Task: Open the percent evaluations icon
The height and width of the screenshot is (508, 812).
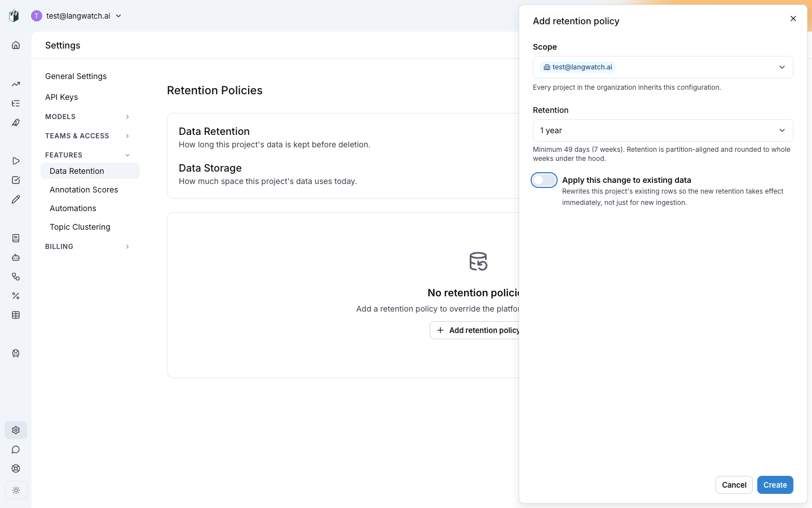Action: pos(16,296)
